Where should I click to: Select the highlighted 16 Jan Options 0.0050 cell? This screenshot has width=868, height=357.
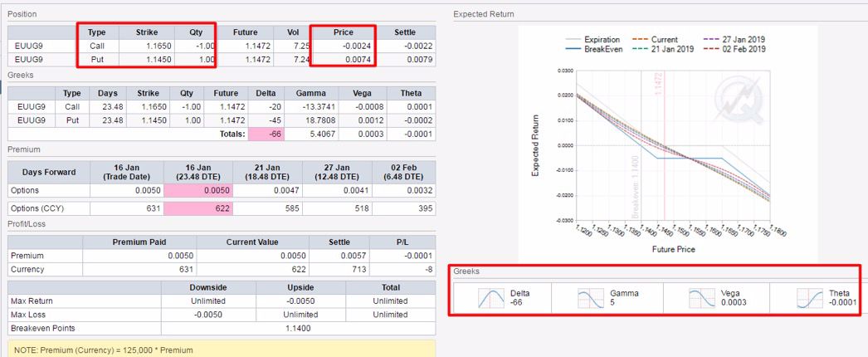pyautogui.click(x=197, y=190)
